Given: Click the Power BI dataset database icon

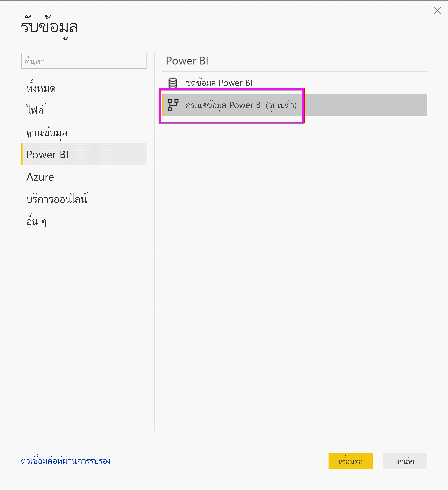Looking at the screenshot, I should tap(173, 83).
